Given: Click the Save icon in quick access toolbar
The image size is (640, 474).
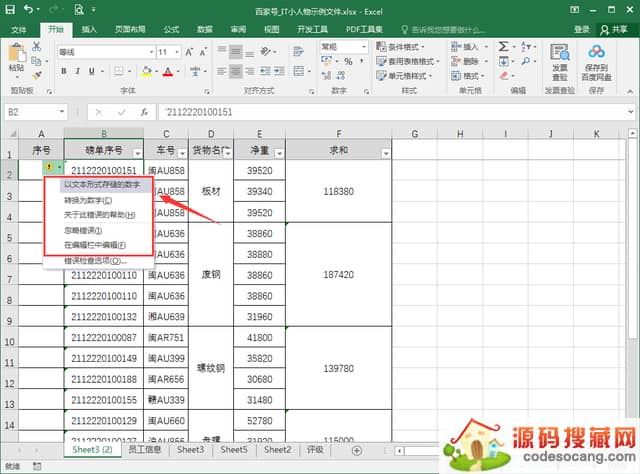Looking at the screenshot, I should [x=10, y=9].
